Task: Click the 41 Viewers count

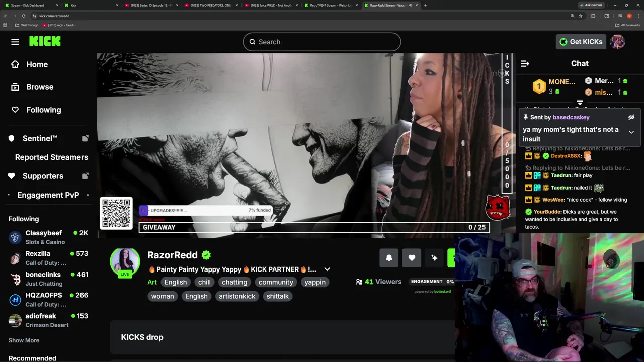Action: [378, 282]
